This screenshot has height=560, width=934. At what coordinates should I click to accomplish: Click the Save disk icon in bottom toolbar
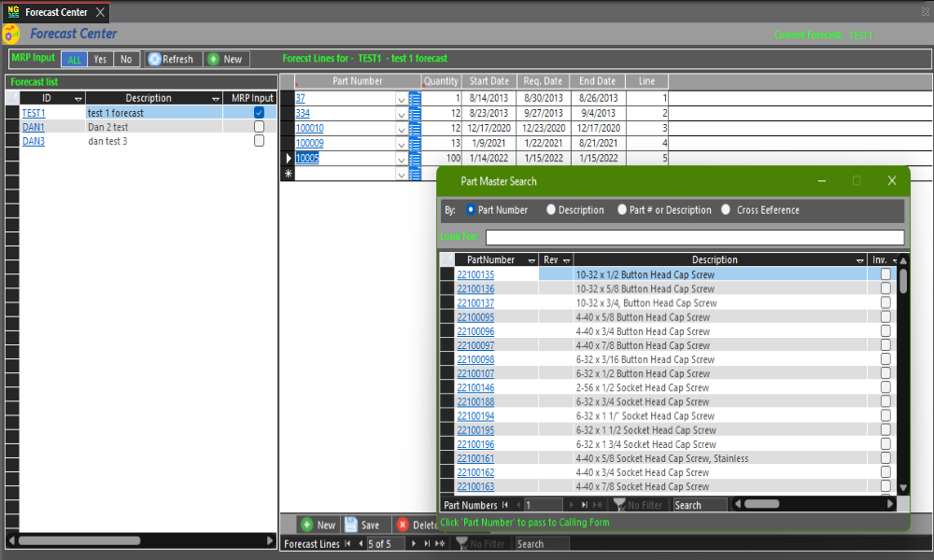[350, 525]
